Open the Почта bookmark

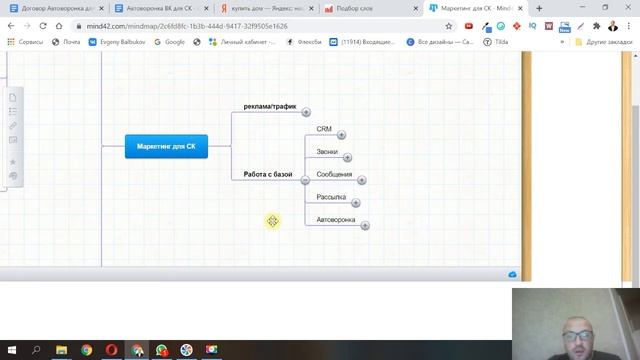pyautogui.click(x=66, y=42)
